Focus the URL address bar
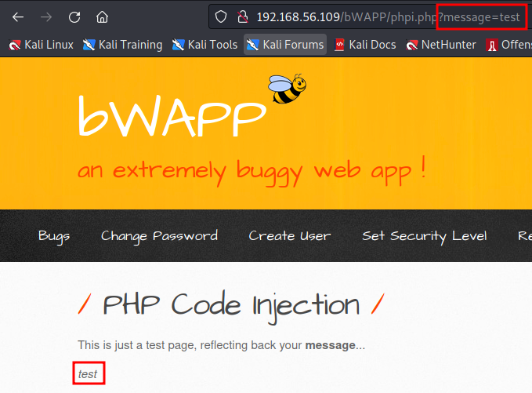 tap(370, 16)
